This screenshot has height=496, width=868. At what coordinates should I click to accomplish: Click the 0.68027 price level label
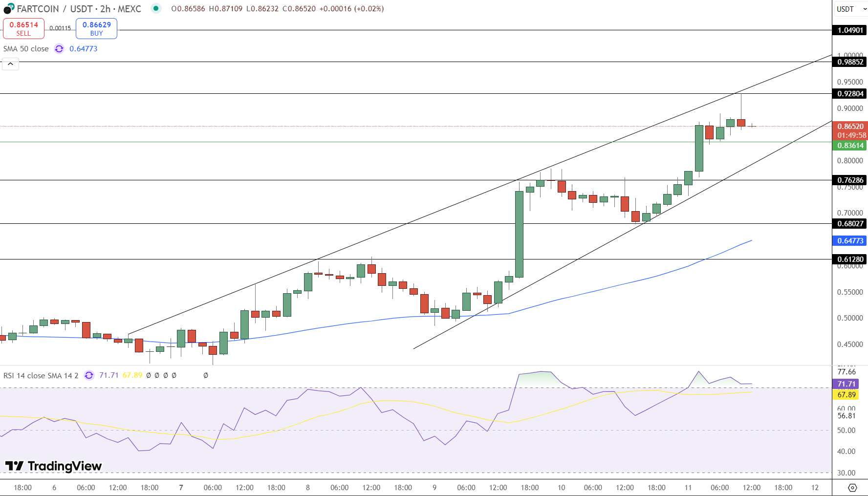pos(850,224)
